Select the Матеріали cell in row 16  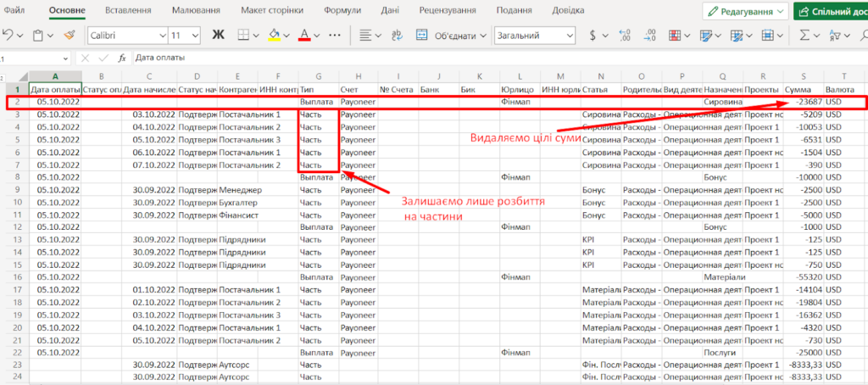click(x=723, y=276)
